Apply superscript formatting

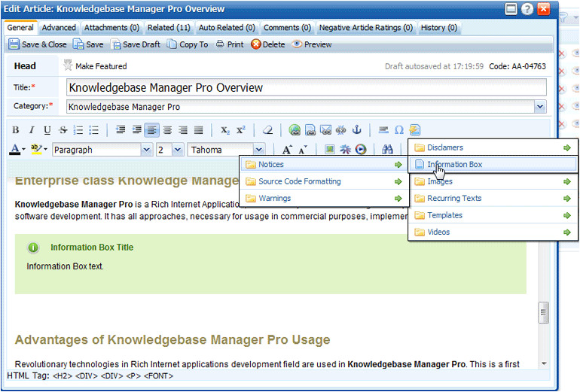click(x=241, y=130)
